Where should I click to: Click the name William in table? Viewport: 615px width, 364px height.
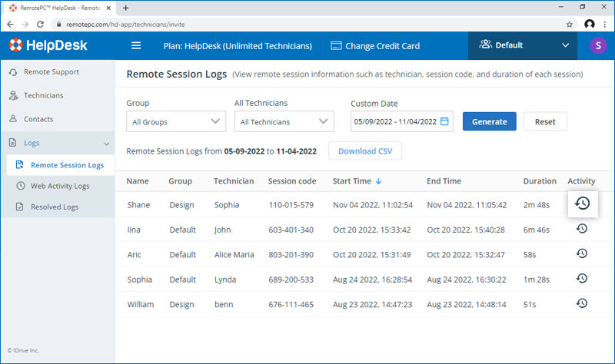[x=141, y=304]
